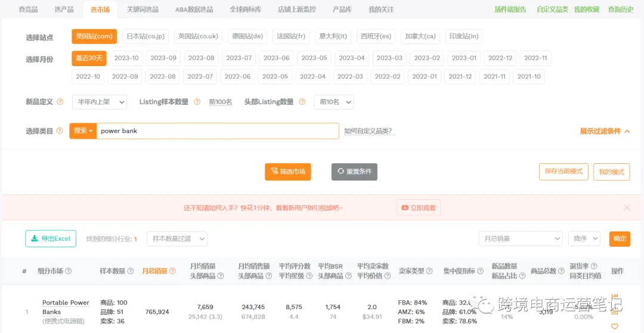Collapse the 展示过滤条件 filter section
Screen dimensions: 644x333
[x=605, y=131]
